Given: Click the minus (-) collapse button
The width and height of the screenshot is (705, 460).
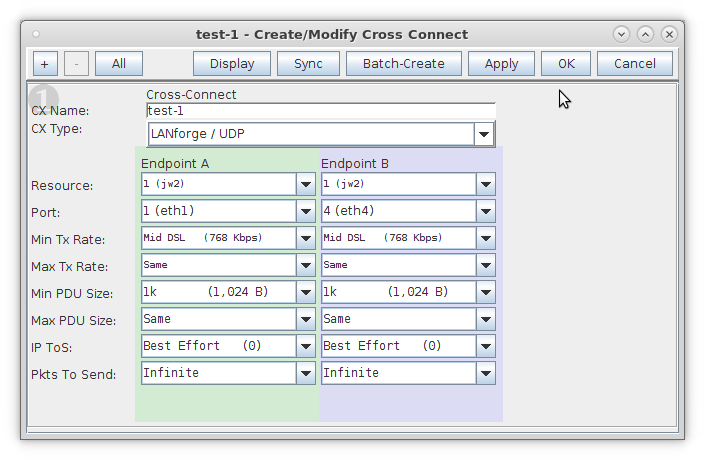Looking at the screenshot, I should [x=77, y=64].
